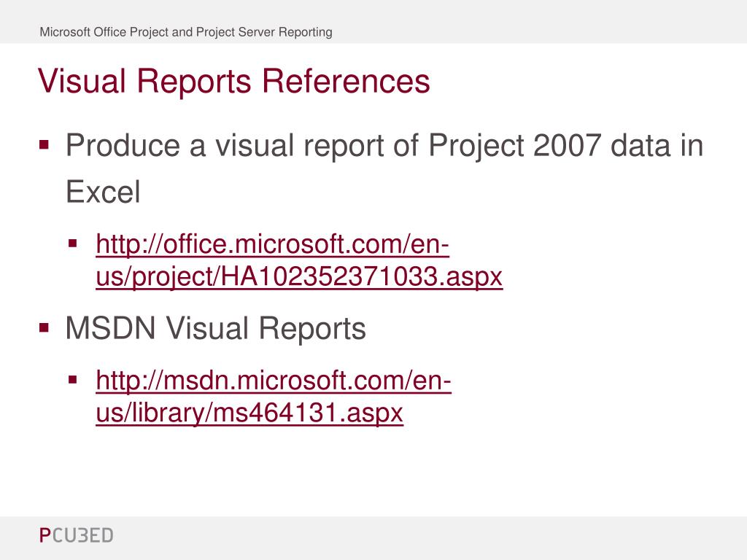Click the 'Microsoft Office Project' header text

[104, 32]
